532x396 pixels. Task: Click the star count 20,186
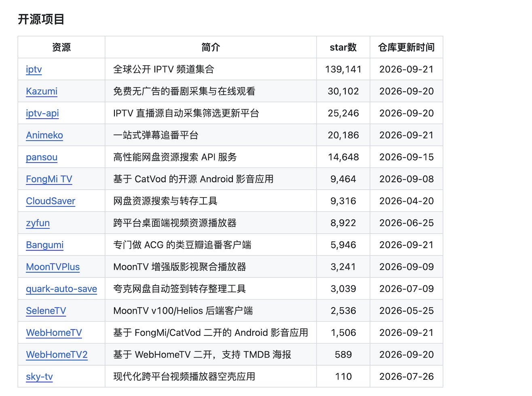click(343, 135)
